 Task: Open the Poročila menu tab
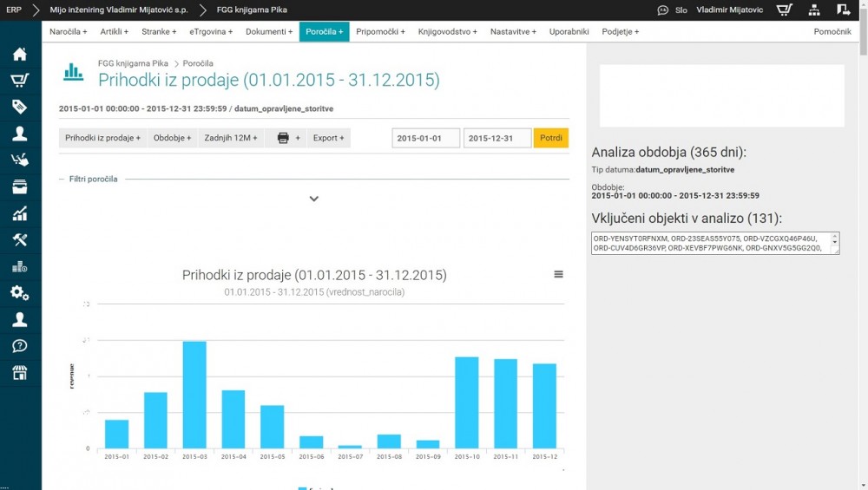pyautogui.click(x=324, y=31)
